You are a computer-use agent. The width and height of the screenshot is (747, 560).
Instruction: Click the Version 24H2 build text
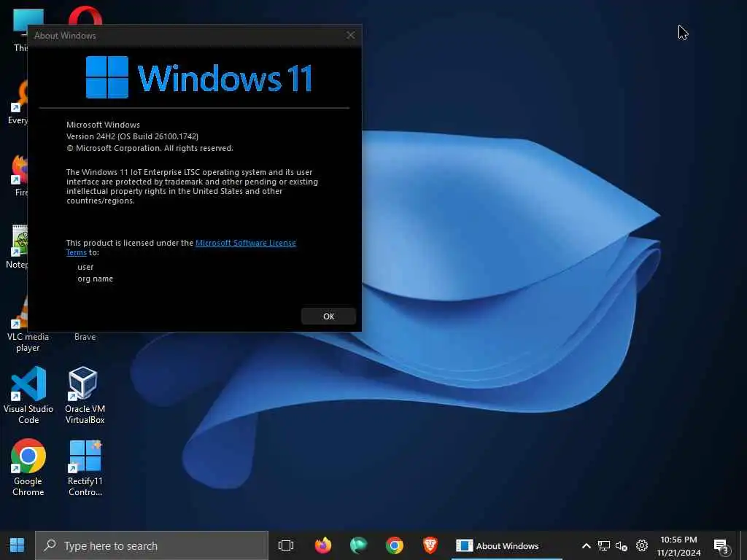click(132, 136)
